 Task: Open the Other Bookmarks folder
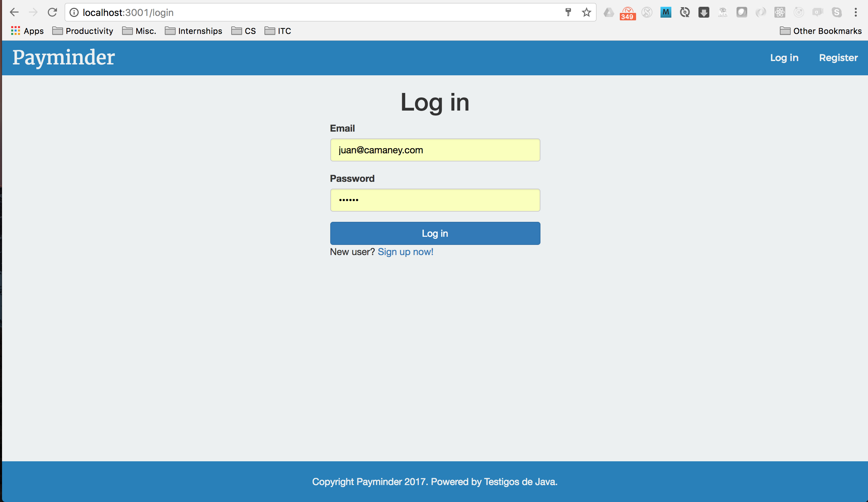[821, 31]
